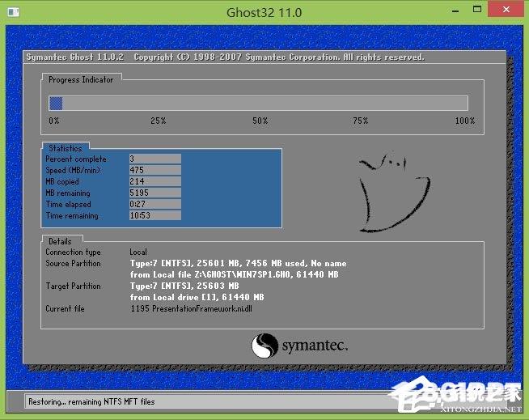Click the MB remaining value 5195

pyautogui.click(x=155, y=193)
